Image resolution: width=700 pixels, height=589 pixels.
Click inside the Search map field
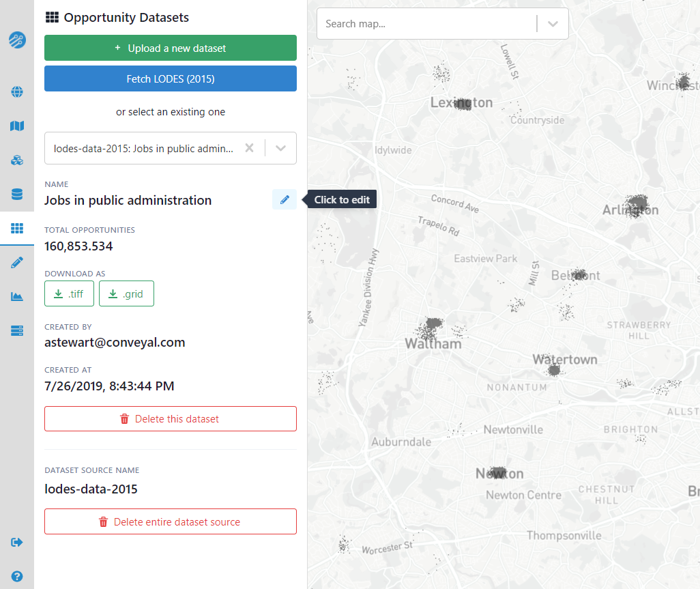click(x=423, y=24)
